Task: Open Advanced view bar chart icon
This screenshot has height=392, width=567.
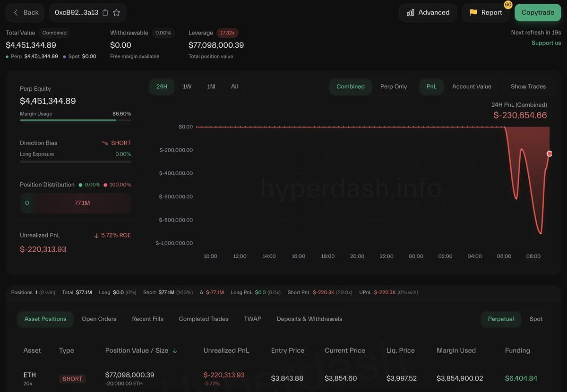Action: point(410,13)
